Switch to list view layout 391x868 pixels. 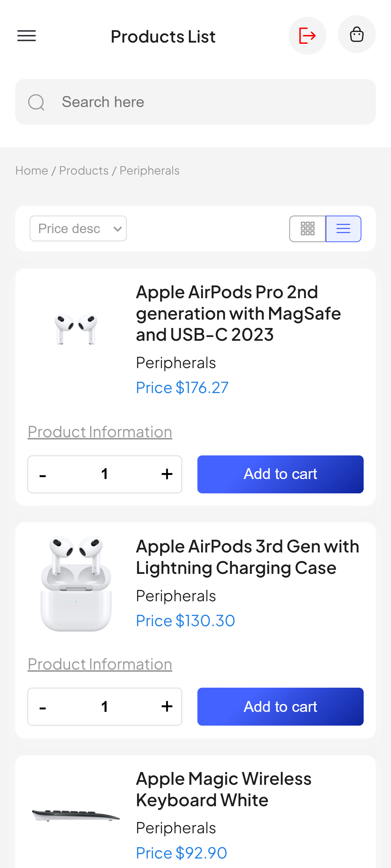click(x=343, y=229)
